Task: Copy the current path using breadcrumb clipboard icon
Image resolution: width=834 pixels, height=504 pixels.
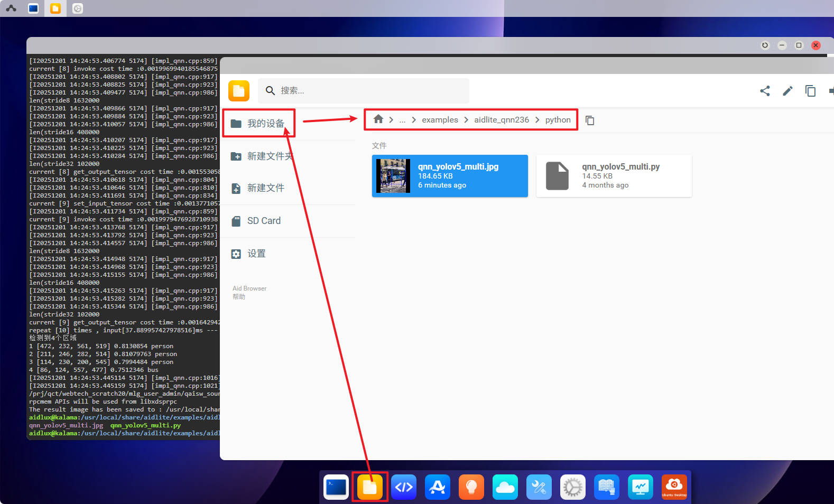Action: (590, 120)
